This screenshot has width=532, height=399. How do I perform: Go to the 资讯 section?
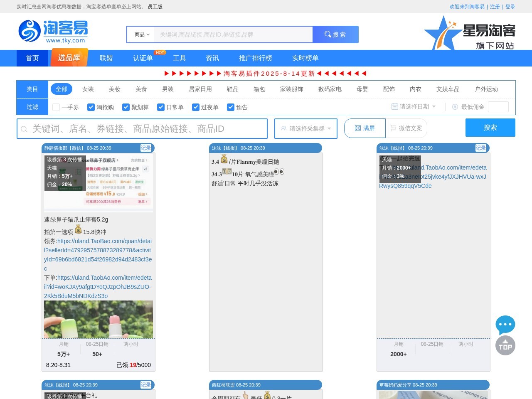point(212,58)
